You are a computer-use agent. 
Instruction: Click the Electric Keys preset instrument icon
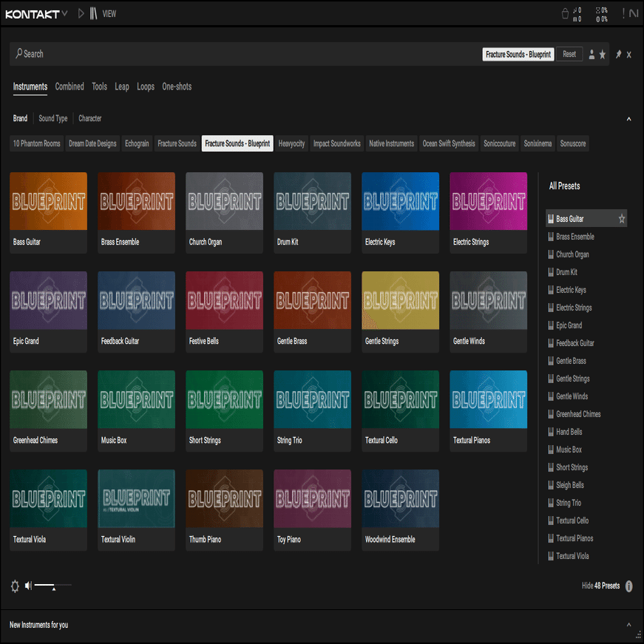(x=551, y=290)
